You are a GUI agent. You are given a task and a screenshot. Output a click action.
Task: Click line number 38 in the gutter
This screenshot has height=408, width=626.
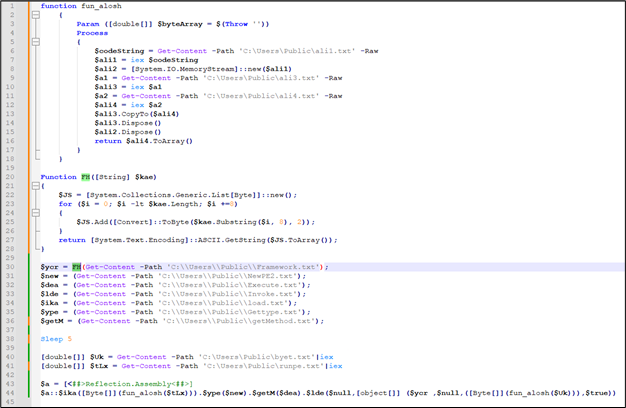[x=12, y=339]
